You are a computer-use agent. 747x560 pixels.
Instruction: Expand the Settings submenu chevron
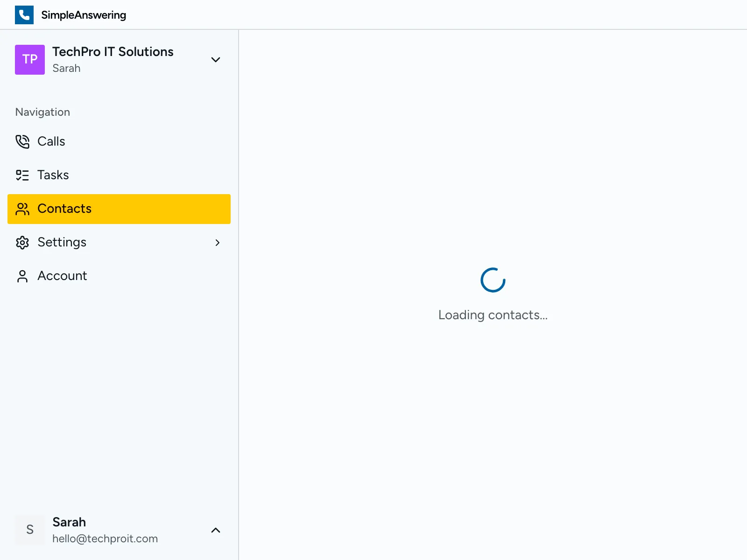(217, 243)
